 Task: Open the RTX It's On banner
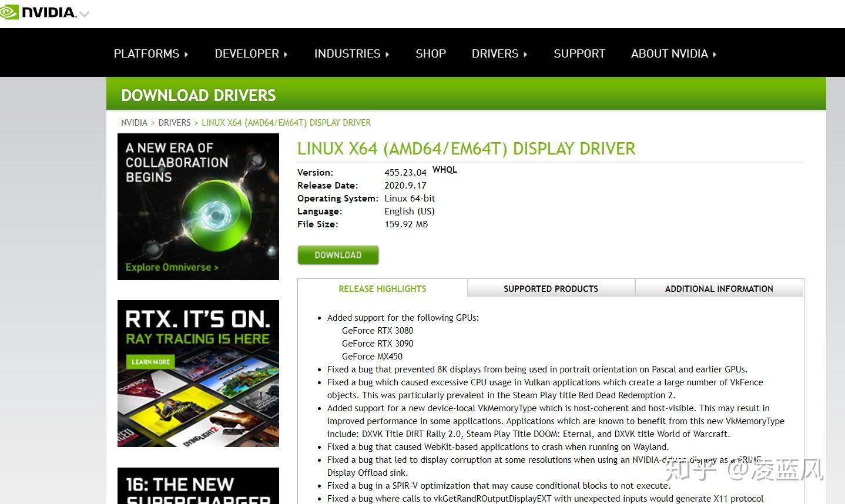(x=198, y=374)
